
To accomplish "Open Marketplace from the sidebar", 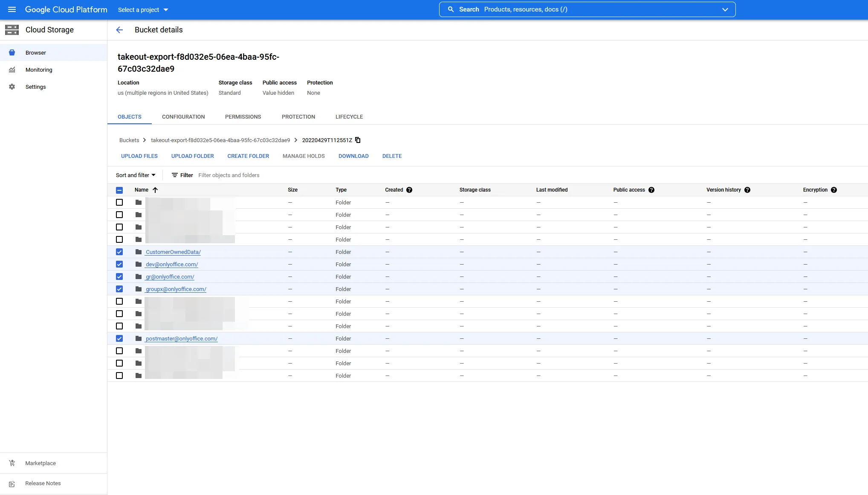I will (41, 463).
